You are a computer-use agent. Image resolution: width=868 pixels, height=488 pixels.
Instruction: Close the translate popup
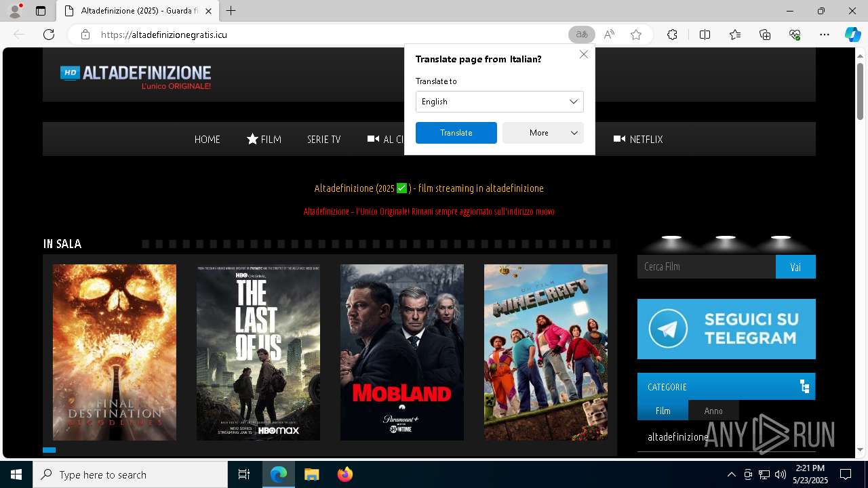584,54
